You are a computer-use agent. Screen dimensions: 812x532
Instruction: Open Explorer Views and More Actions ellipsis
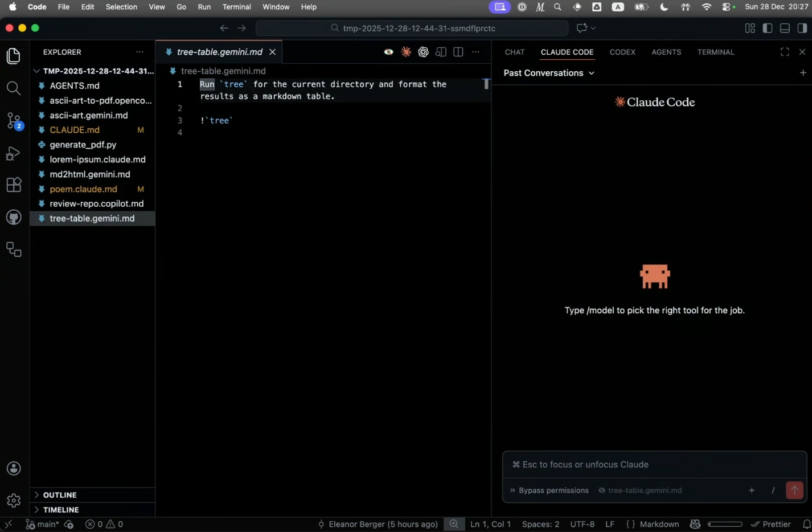point(140,52)
